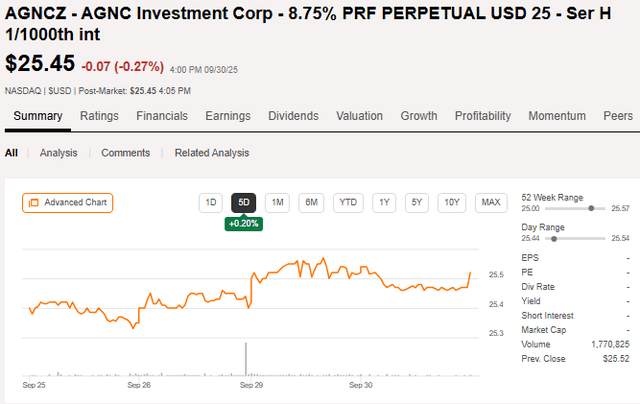The height and width of the screenshot is (404, 640).
Task: Click the Advanced Chart icon
Action: 33,203
